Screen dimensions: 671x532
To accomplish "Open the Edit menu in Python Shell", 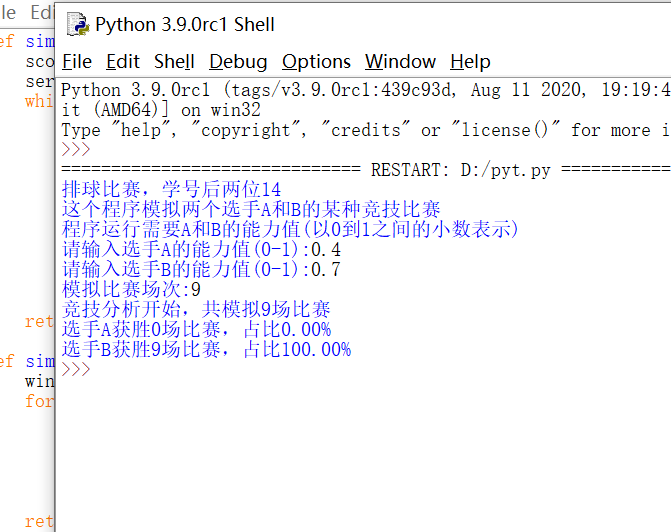I will pyautogui.click(x=123, y=62).
